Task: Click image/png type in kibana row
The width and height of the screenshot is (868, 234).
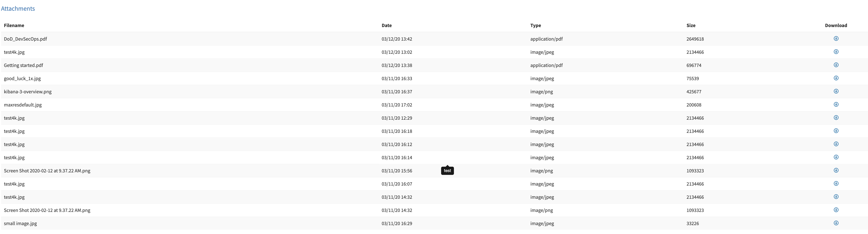Action: tap(541, 92)
